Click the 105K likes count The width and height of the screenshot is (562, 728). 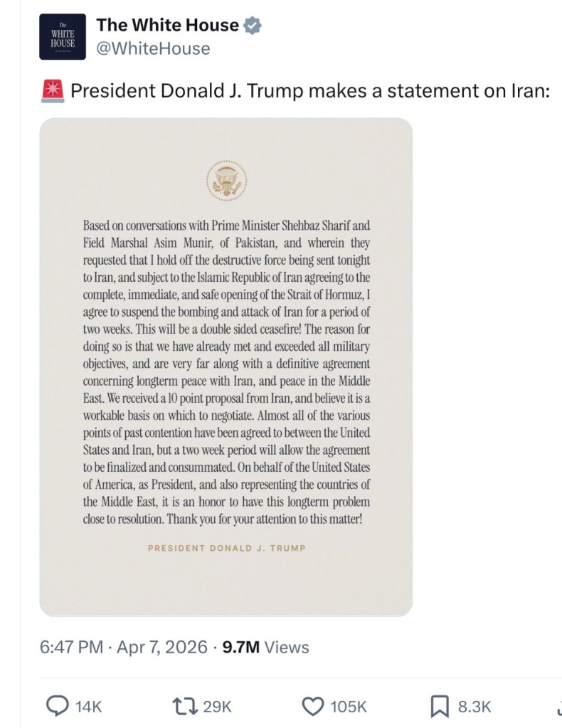(349, 707)
